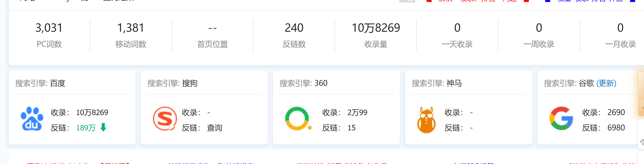
Task: Click the Sogou orange S logo
Action: click(x=165, y=119)
